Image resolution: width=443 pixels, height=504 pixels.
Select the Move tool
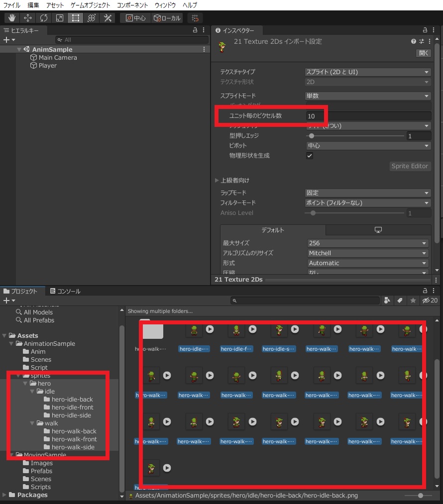tap(28, 18)
